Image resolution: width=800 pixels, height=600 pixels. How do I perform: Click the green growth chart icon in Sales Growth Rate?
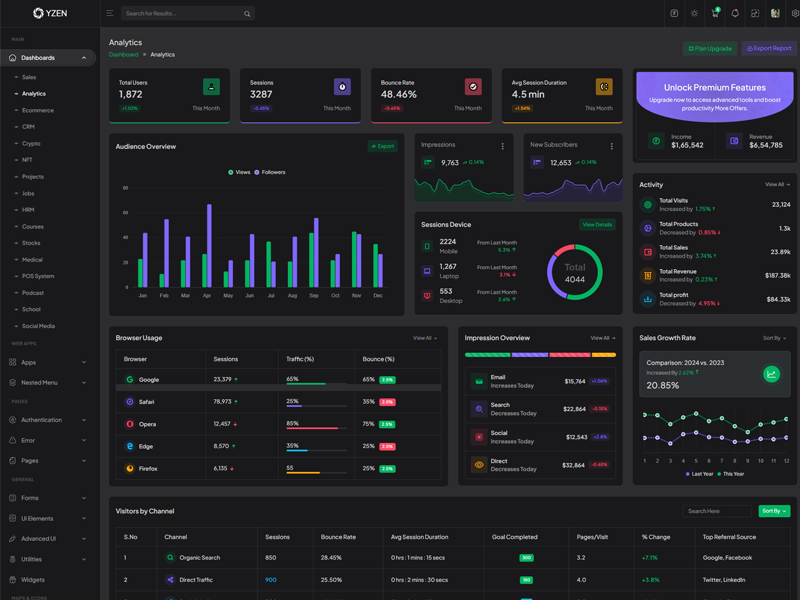771,375
